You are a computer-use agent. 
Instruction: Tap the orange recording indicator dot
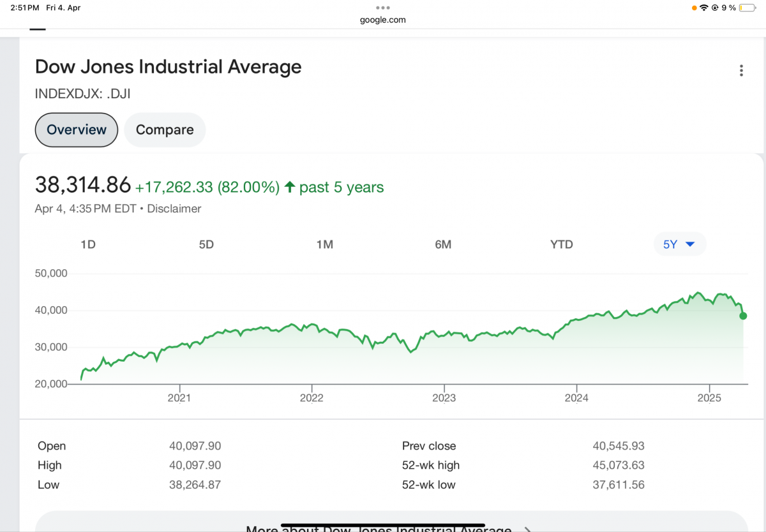click(694, 8)
